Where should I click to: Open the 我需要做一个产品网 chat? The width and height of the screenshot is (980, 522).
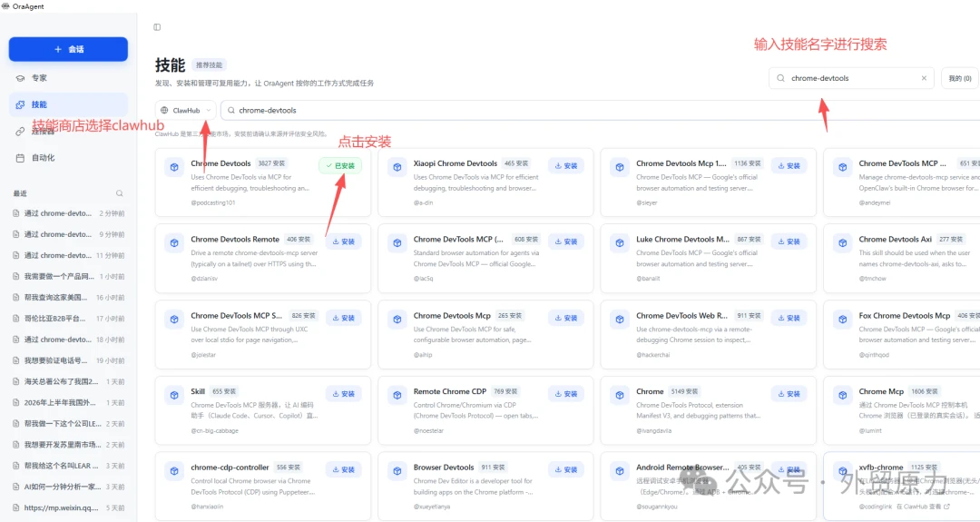tap(68, 276)
